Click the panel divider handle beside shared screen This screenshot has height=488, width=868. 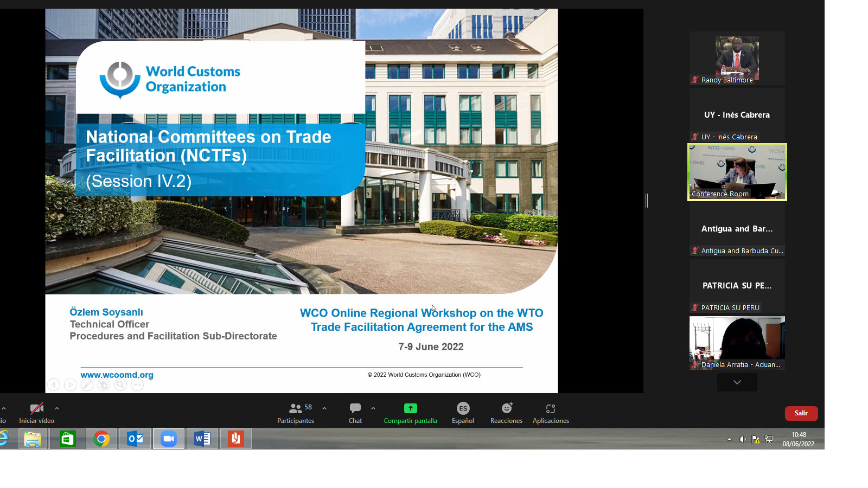point(647,201)
